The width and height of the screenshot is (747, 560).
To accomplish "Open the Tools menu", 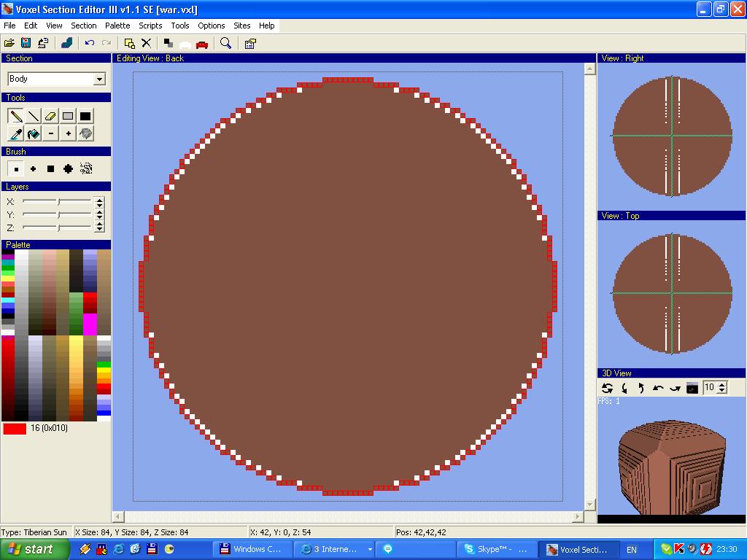I will pyautogui.click(x=180, y=26).
